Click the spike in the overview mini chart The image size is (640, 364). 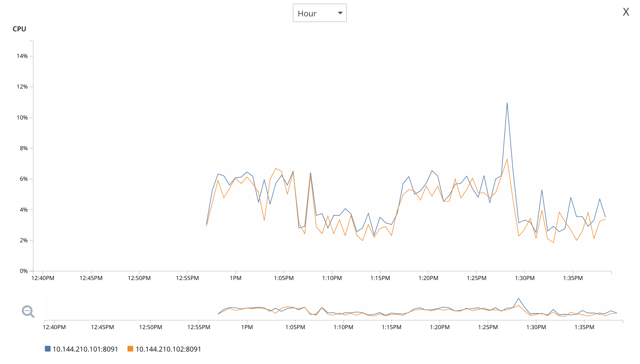click(x=518, y=299)
